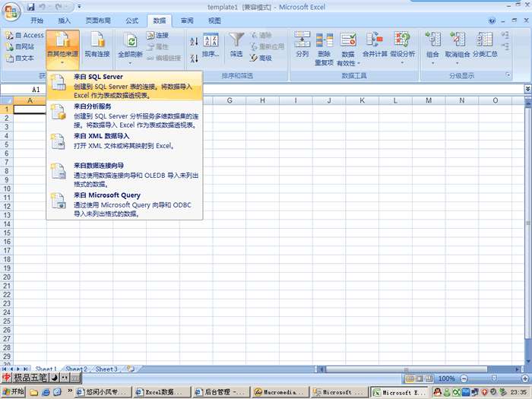Switch to 后台管理 taskbar window

click(x=222, y=392)
